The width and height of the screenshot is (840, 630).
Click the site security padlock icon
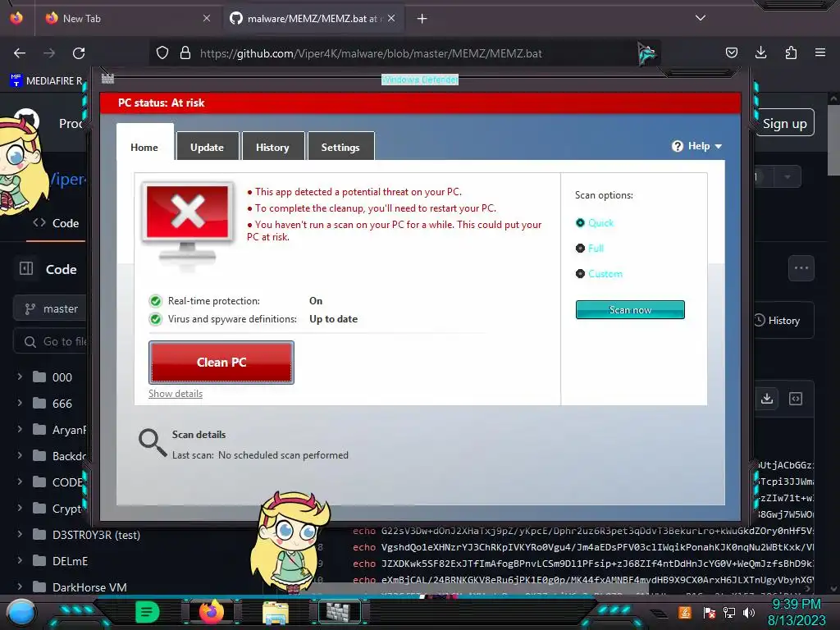click(x=185, y=53)
